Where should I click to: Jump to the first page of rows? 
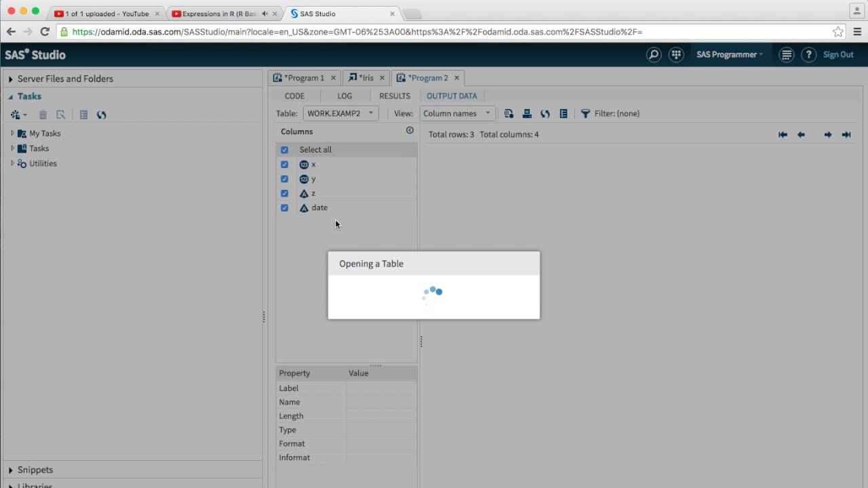(783, 135)
